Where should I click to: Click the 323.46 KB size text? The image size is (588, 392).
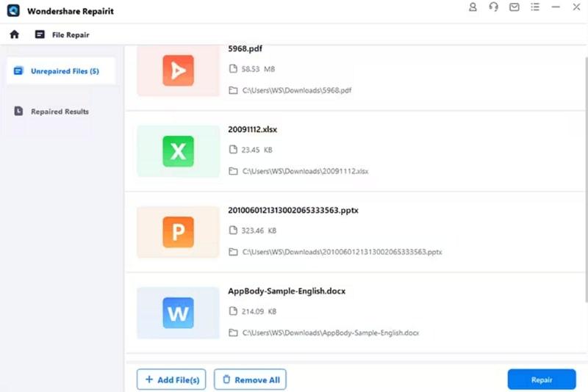click(x=259, y=231)
